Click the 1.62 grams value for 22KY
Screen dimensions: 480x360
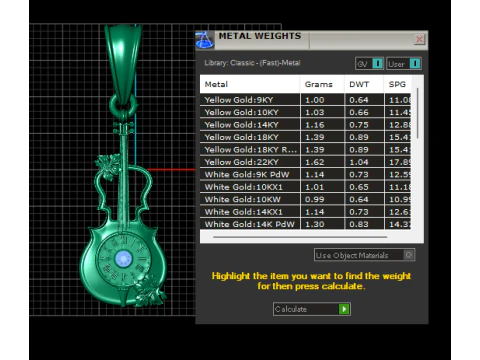315,162
